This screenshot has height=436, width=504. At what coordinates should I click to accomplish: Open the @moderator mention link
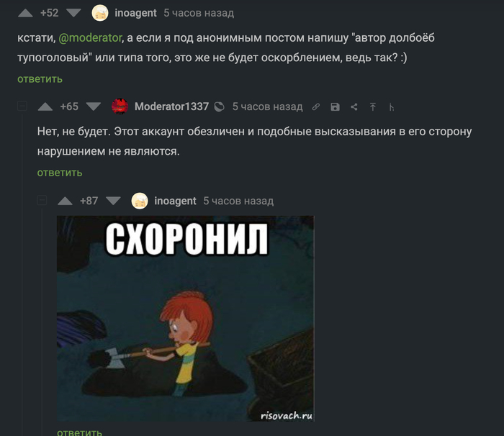[x=90, y=38]
